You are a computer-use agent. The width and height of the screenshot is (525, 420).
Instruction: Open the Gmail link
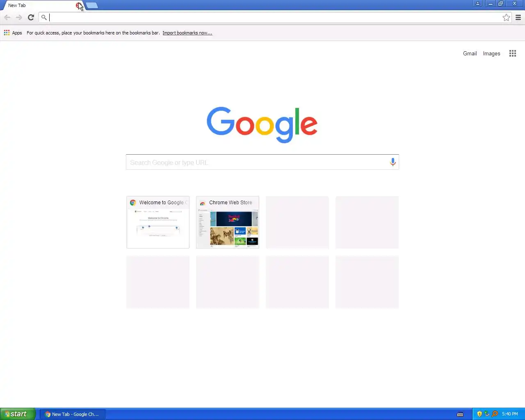pyautogui.click(x=470, y=53)
